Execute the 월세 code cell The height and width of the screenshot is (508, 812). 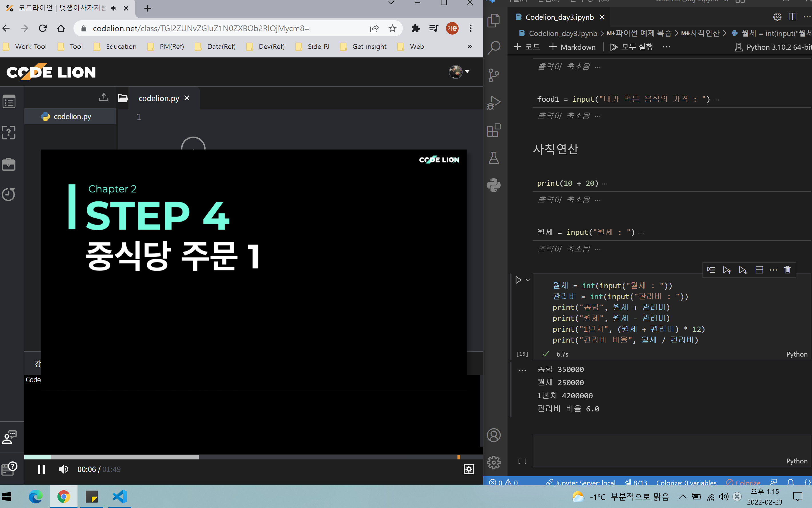518,280
